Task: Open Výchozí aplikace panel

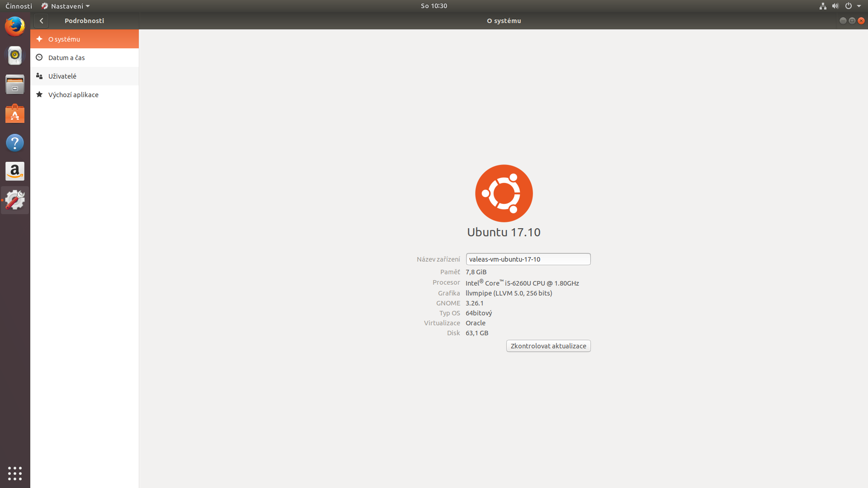Action: coord(85,94)
